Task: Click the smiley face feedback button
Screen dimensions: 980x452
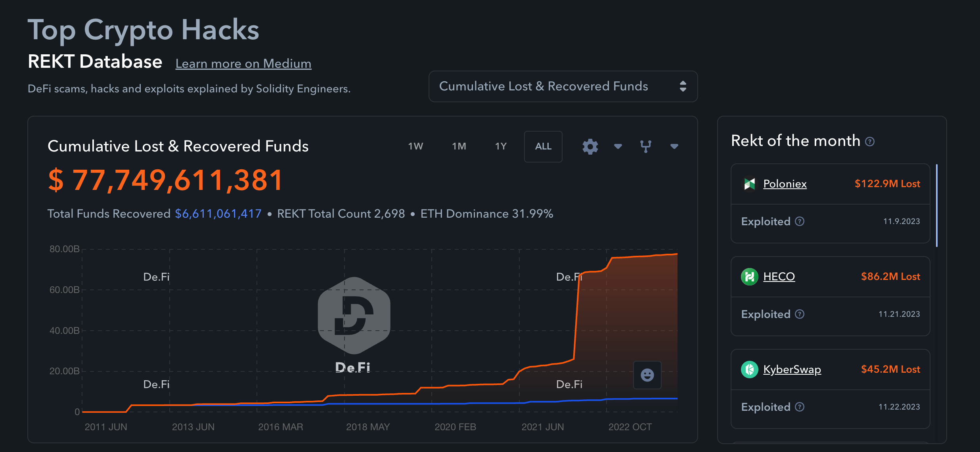Action: (647, 375)
